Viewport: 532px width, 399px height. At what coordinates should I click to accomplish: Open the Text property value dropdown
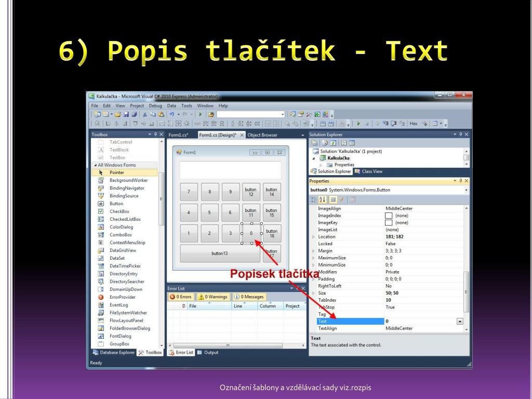460,321
